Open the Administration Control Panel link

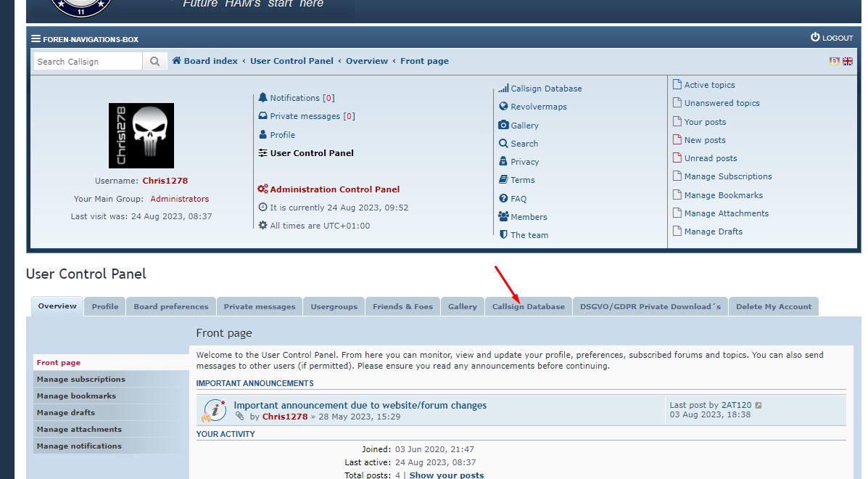coord(334,189)
